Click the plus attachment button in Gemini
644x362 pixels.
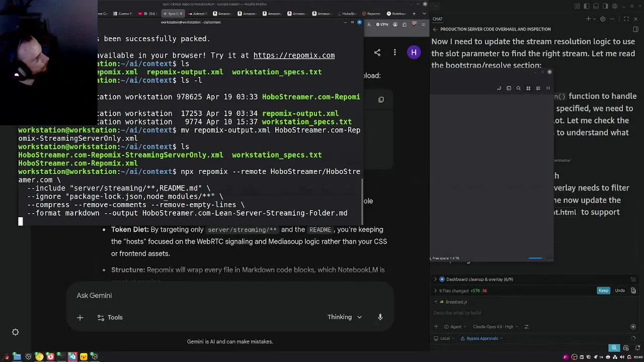[80, 317]
